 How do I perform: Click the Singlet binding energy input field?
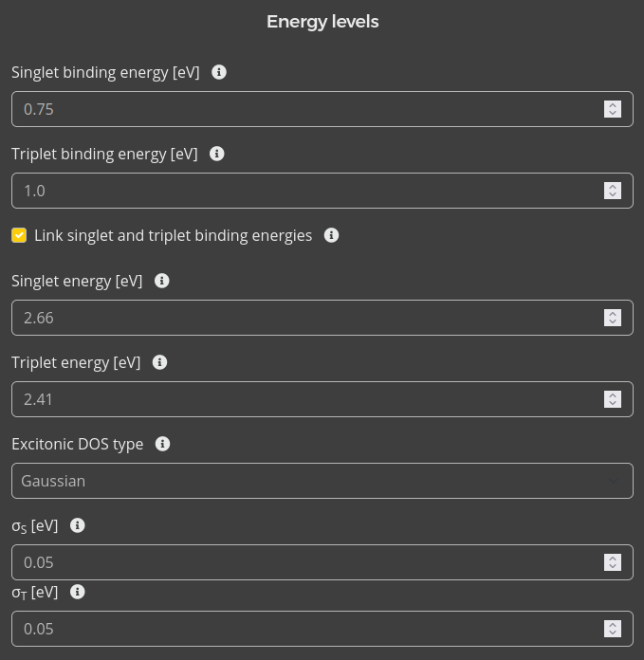coord(304,109)
